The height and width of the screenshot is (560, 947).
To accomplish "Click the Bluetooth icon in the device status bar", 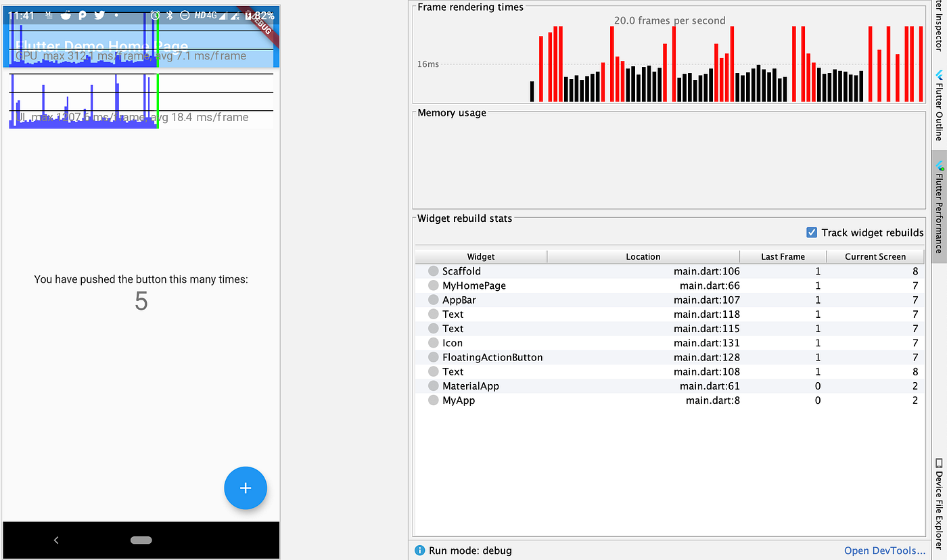I will pyautogui.click(x=168, y=15).
